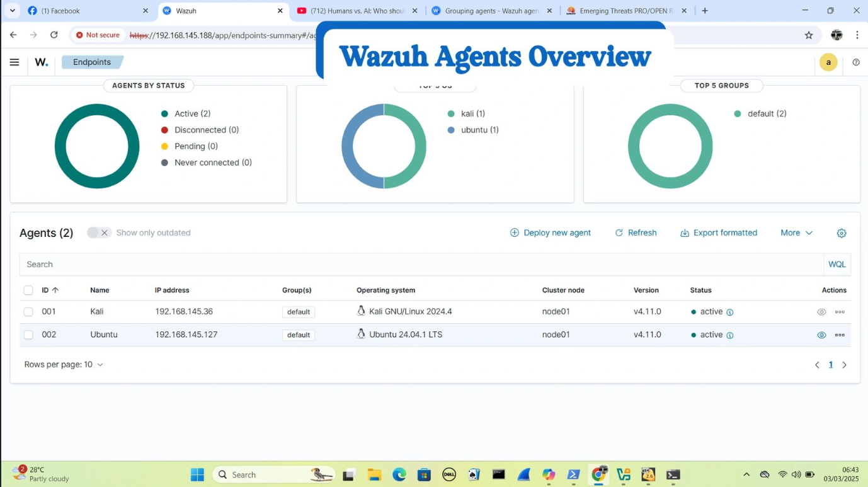Click the Wazuh W. logo
This screenshot has width=868, height=487.
[42, 62]
